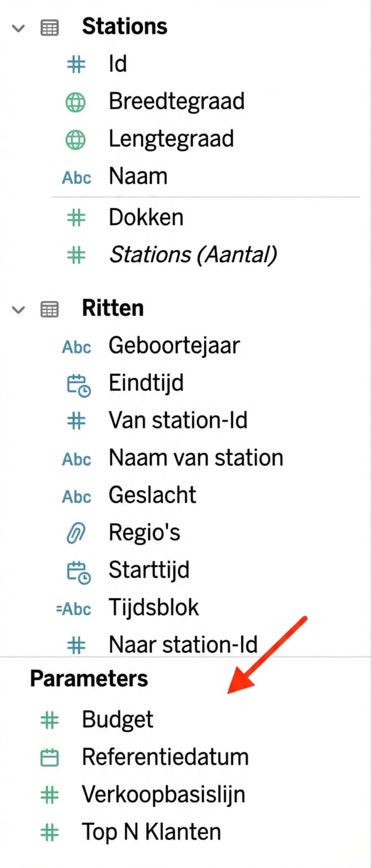Click the Ritten table grid icon

tap(50, 309)
